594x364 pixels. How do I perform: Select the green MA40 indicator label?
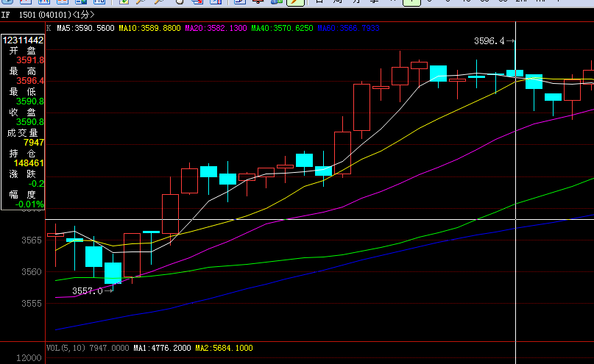(282, 28)
